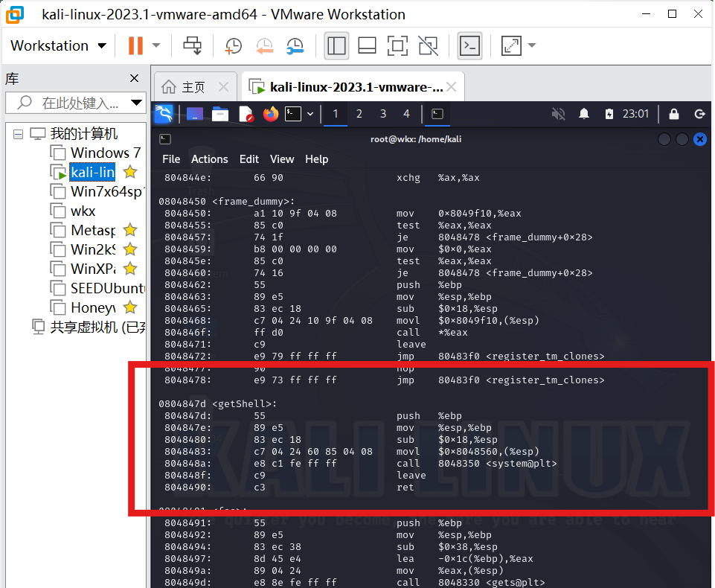Open power options dropdown beside pause
Image resolution: width=715 pixels, height=588 pixels.
[x=156, y=45]
